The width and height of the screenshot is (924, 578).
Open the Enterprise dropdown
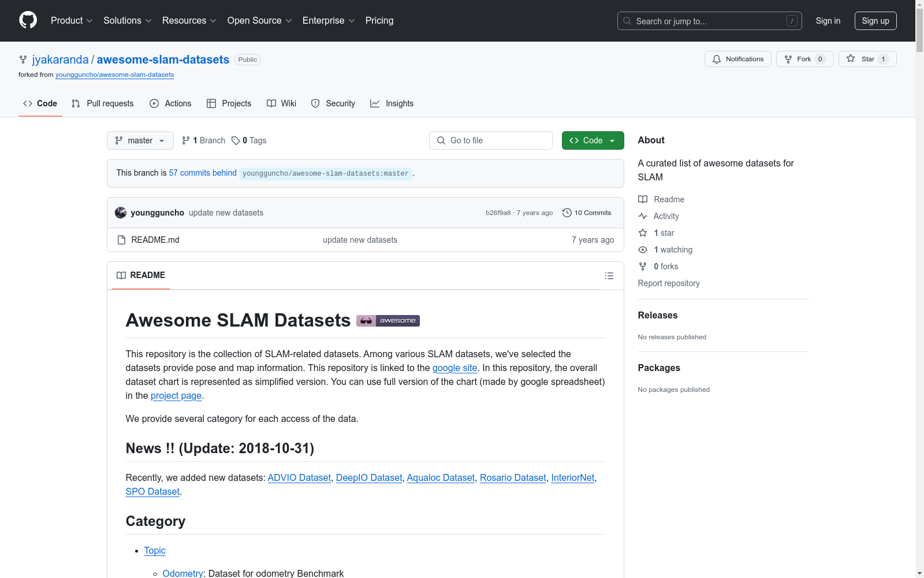point(329,21)
